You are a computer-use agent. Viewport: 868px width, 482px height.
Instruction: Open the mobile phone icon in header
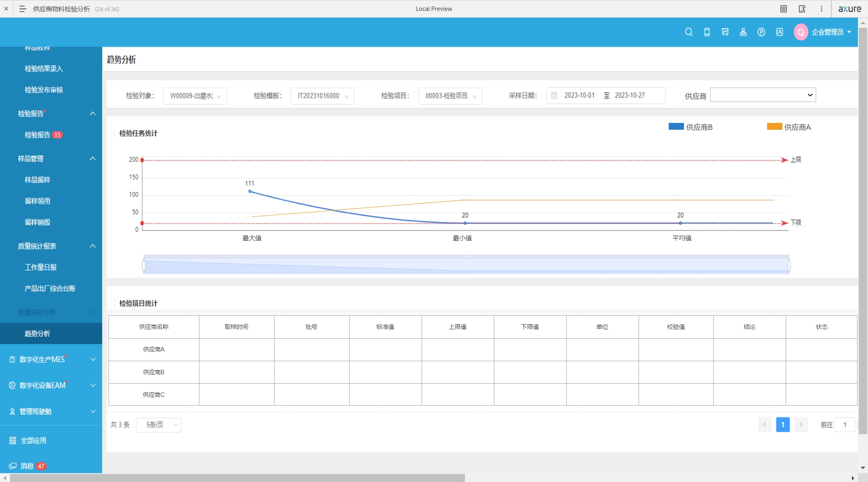[707, 32]
